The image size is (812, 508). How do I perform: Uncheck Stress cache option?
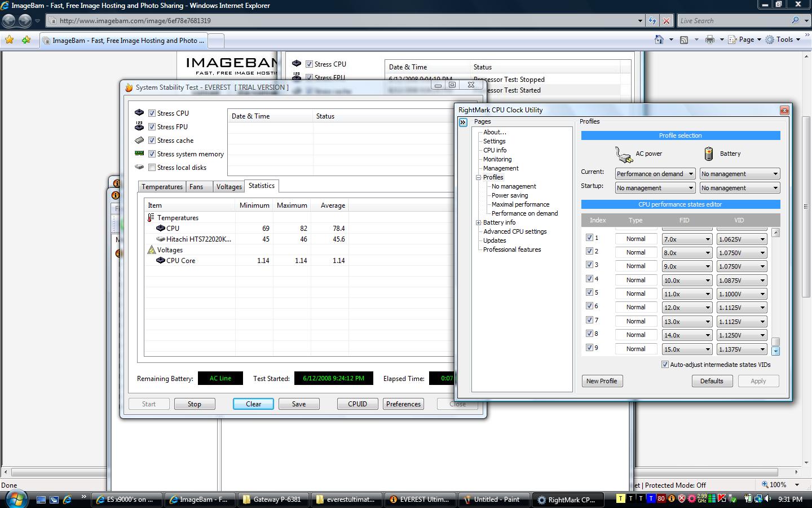coord(152,141)
